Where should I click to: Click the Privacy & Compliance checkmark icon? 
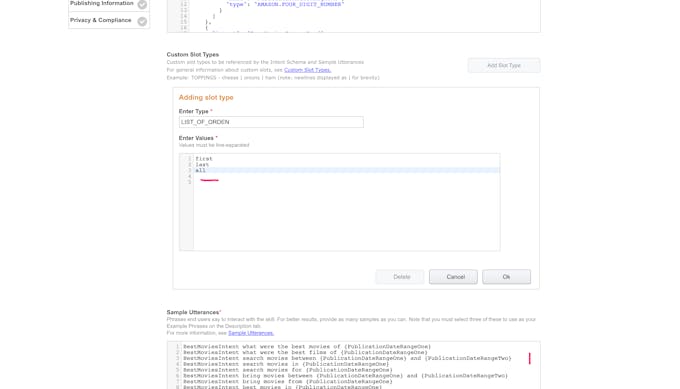tap(142, 21)
